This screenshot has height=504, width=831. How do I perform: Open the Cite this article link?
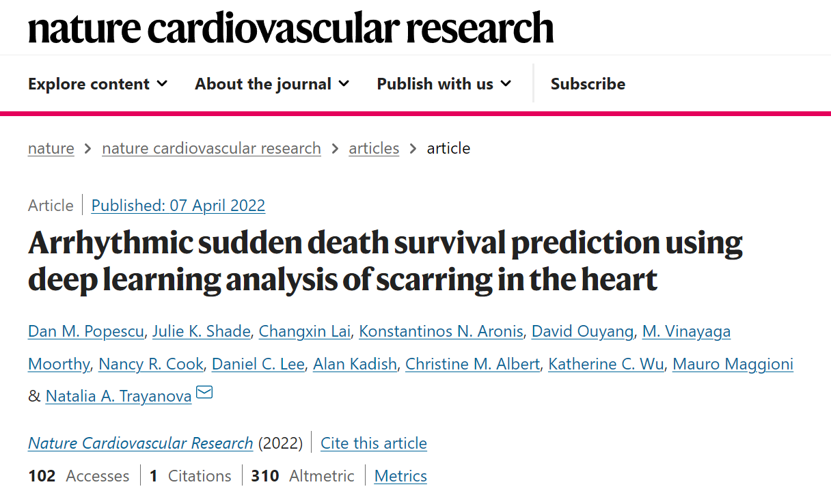click(373, 443)
